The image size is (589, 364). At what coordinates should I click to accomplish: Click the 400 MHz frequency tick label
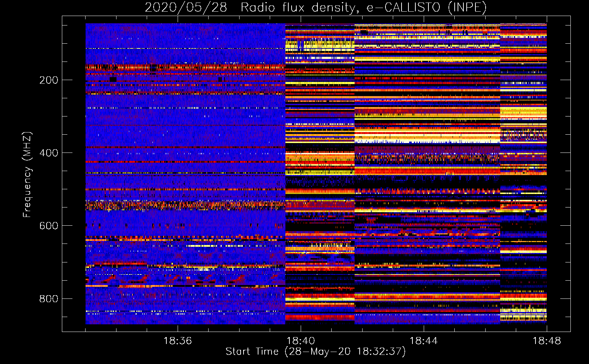point(49,153)
